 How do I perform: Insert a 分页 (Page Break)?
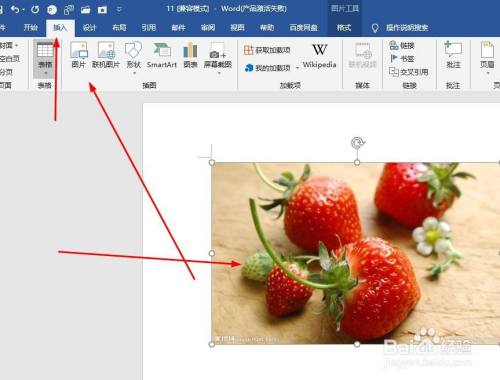6,72
